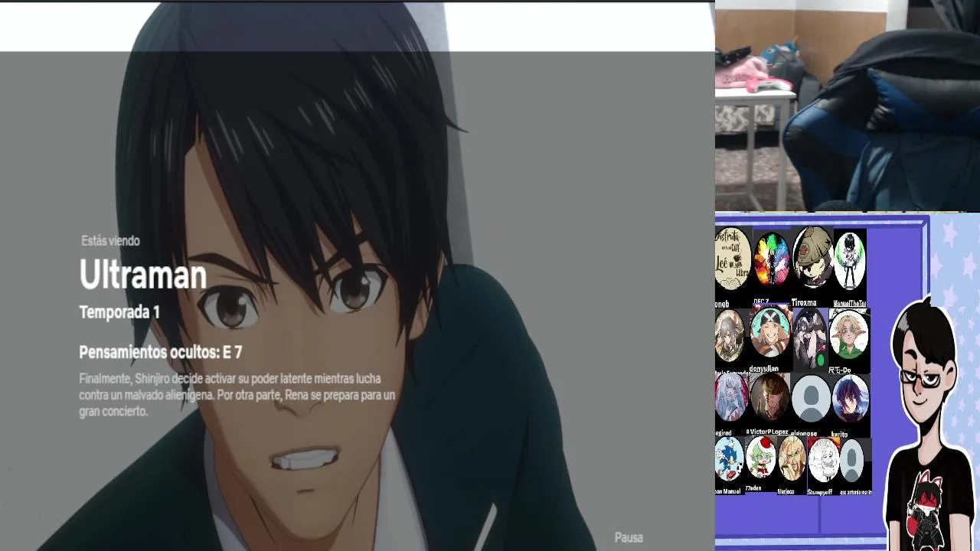
Task: Select the VictorP Lopez avatar
Action: point(770,397)
